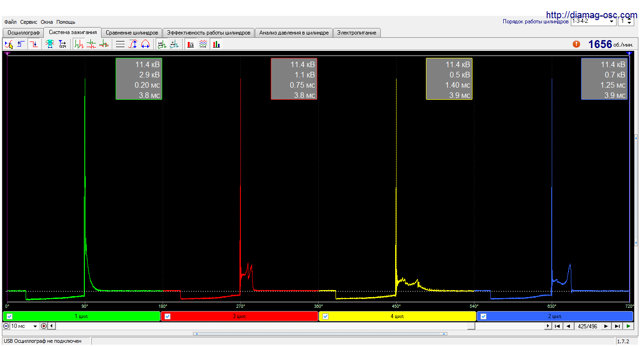Toggle cylinder 2 checkbox on blue bar
The width and height of the screenshot is (644, 347).
point(484,316)
